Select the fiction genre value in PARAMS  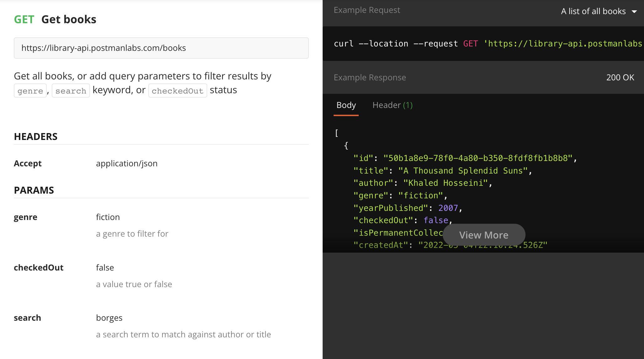(108, 217)
